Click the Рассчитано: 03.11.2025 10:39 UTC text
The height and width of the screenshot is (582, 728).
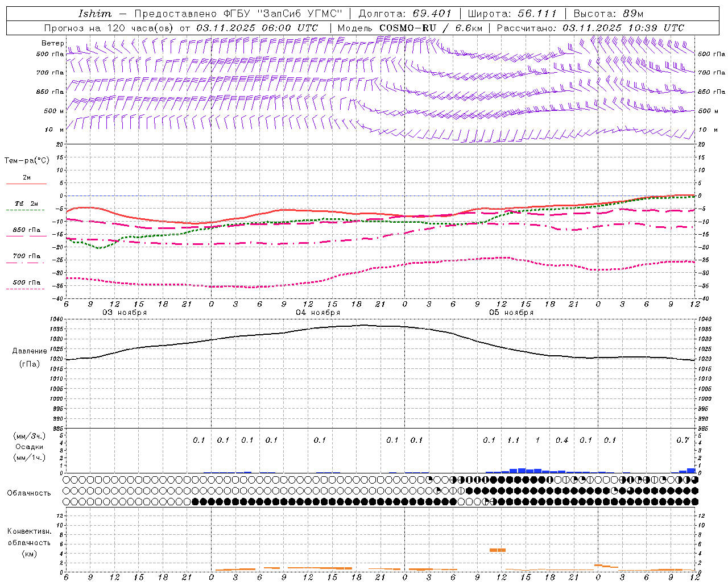590,28
